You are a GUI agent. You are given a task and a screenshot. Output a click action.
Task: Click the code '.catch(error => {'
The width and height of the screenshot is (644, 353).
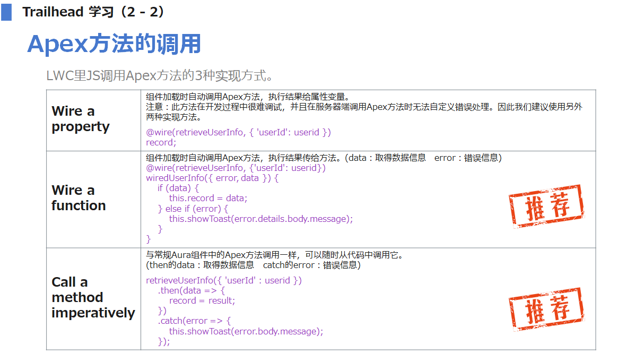[x=194, y=321]
